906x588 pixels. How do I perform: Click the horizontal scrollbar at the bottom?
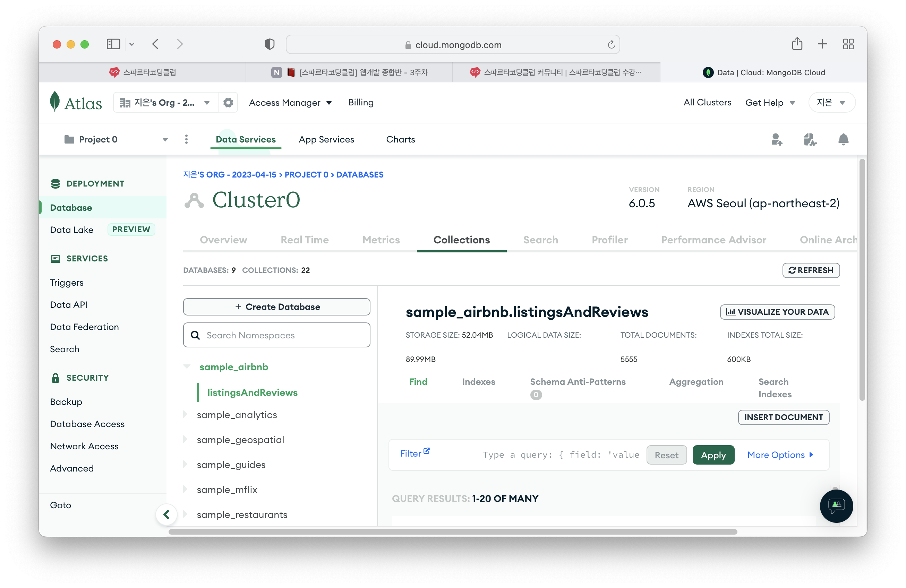coord(453,532)
